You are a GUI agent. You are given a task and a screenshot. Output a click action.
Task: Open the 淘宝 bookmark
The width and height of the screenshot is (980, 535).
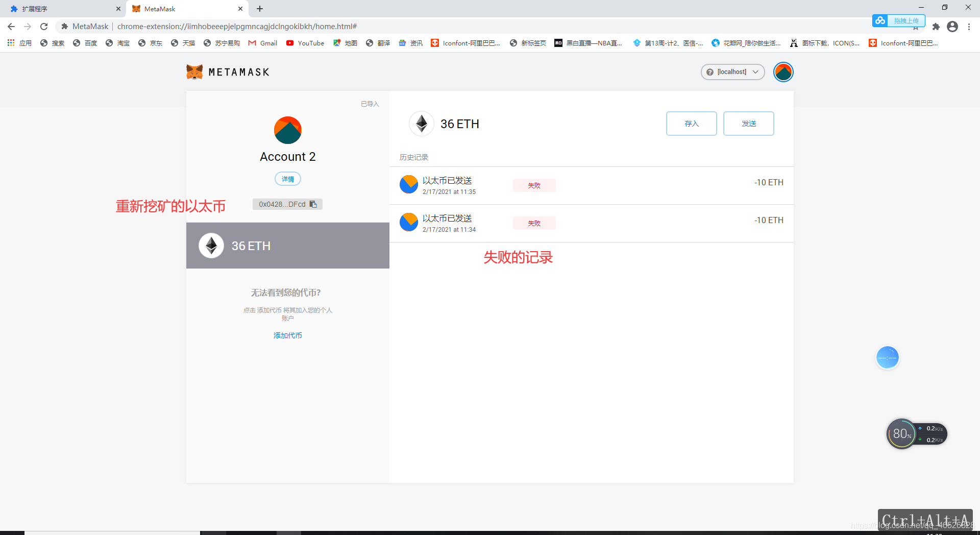coord(117,43)
